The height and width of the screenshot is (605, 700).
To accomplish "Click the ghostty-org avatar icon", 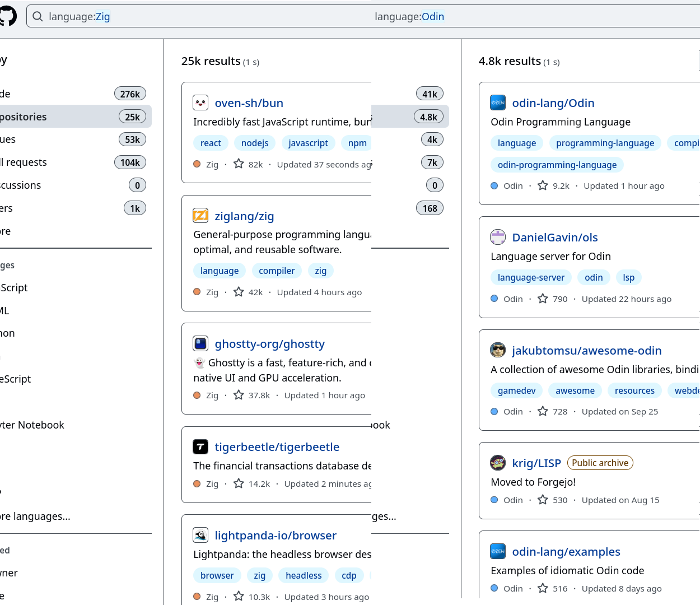I will pos(200,343).
